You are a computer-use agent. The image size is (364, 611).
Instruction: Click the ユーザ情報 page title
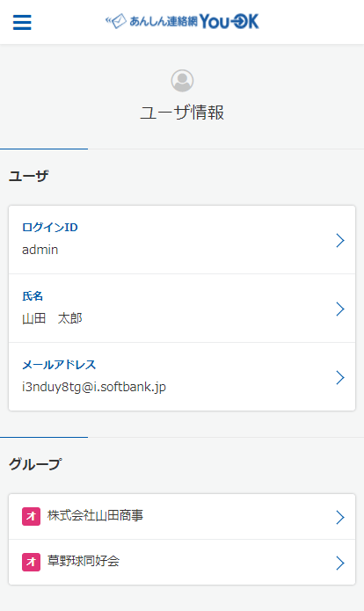click(182, 113)
